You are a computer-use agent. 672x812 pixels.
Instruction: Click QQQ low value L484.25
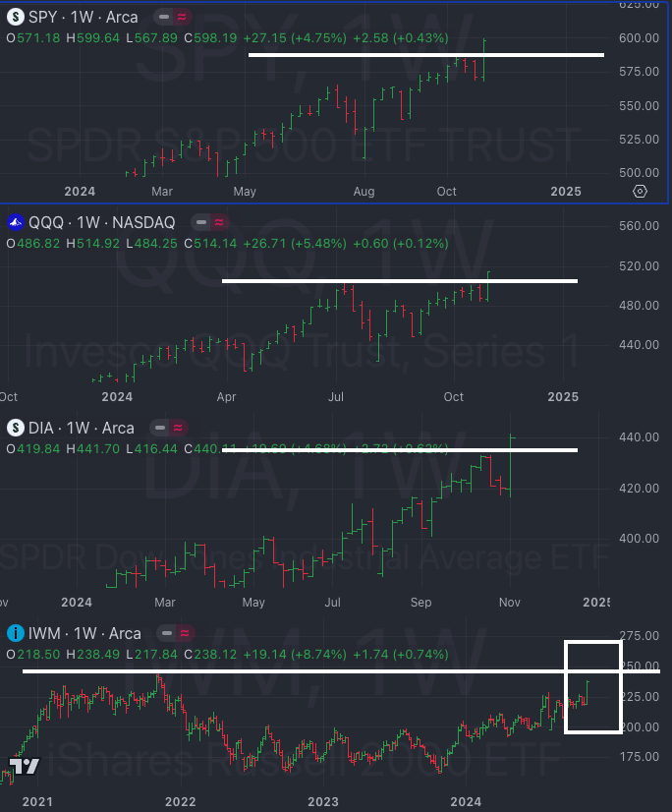(x=151, y=244)
